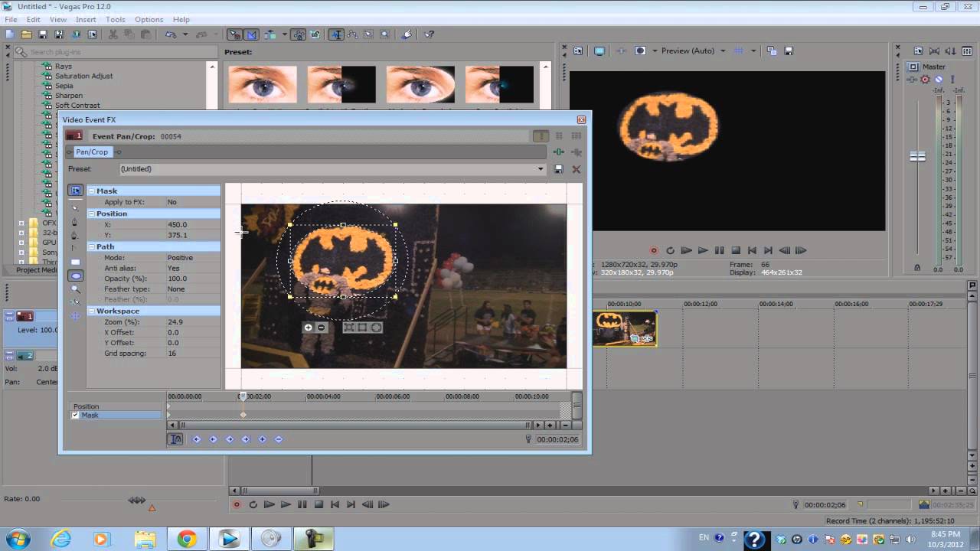Image resolution: width=980 pixels, height=551 pixels.
Task: Select the oval mask creation tool
Action: pos(76,276)
